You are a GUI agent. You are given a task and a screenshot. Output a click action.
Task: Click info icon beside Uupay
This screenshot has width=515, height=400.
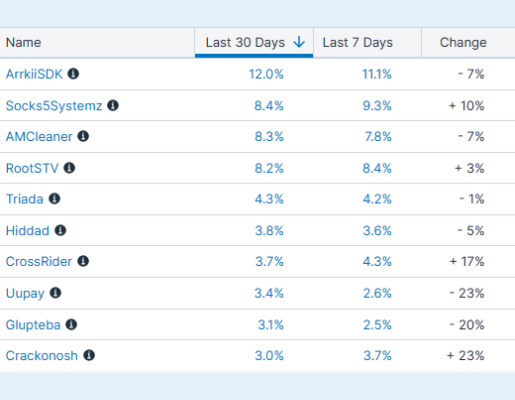[x=55, y=293]
